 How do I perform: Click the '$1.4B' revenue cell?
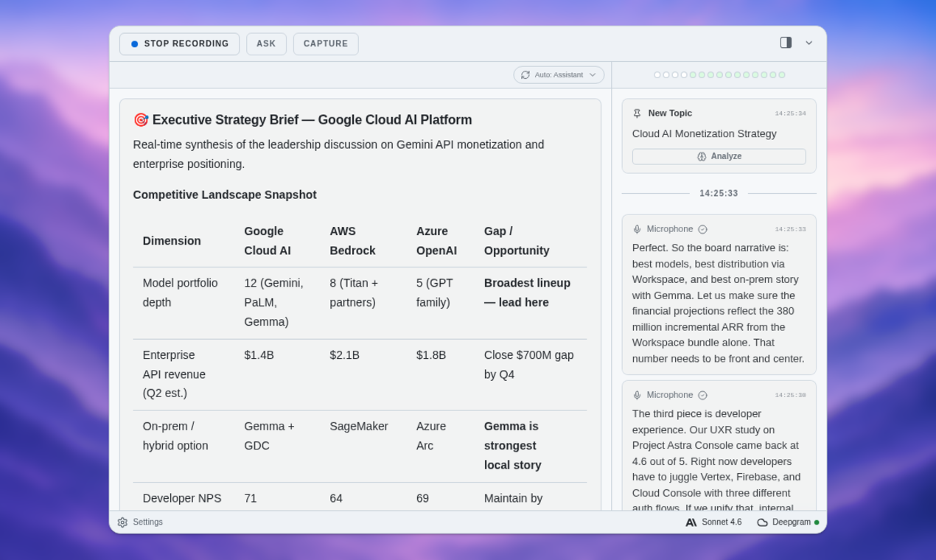[x=259, y=355]
